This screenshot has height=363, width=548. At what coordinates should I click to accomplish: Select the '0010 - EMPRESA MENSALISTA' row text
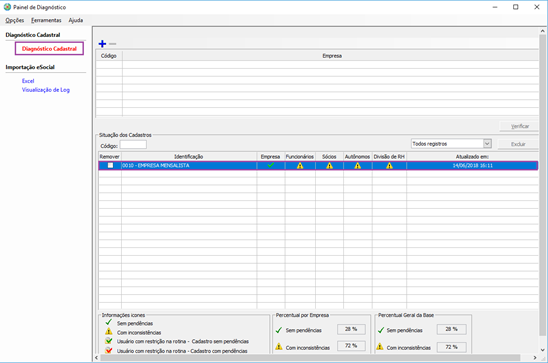(x=156, y=165)
